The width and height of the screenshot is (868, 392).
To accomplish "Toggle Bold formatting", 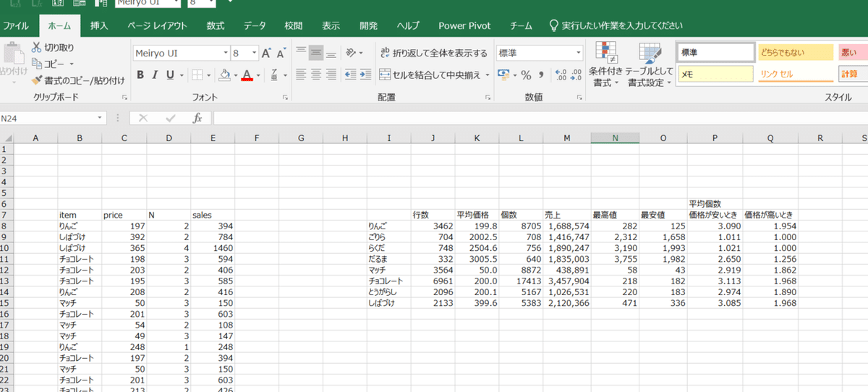I will 140,74.
